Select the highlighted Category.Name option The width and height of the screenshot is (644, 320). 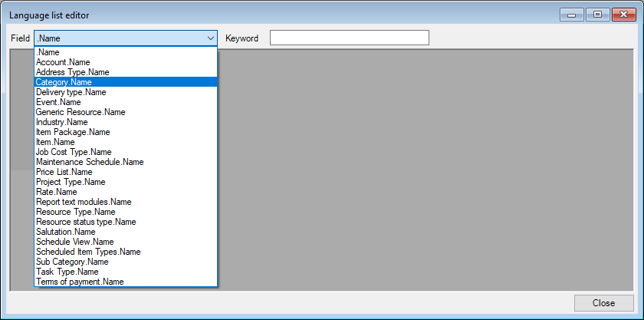[64, 82]
